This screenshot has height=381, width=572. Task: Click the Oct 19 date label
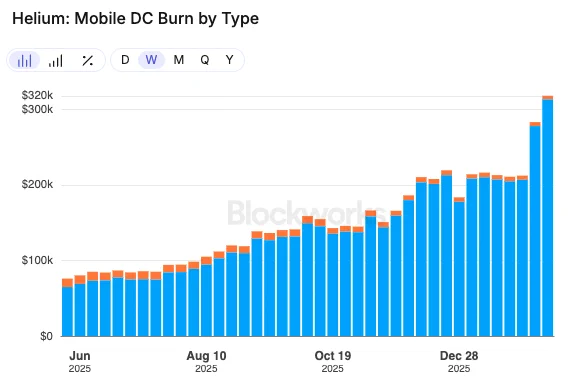pyautogui.click(x=333, y=356)
